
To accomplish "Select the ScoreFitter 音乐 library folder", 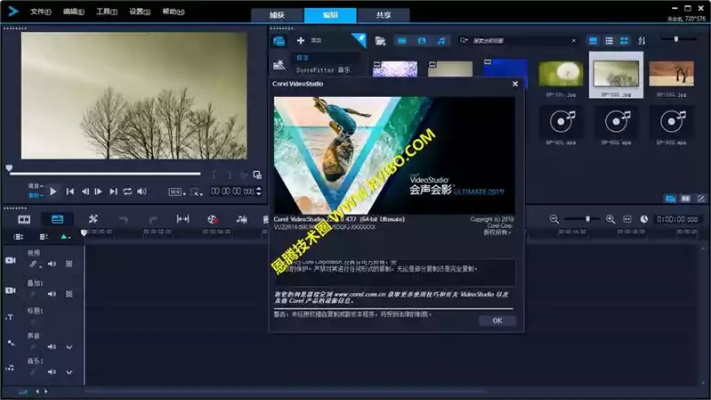I will (323, 70).
